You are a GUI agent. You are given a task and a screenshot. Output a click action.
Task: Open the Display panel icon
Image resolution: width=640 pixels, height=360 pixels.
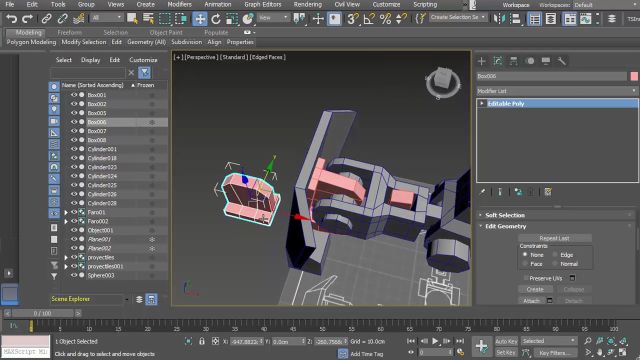546,61
